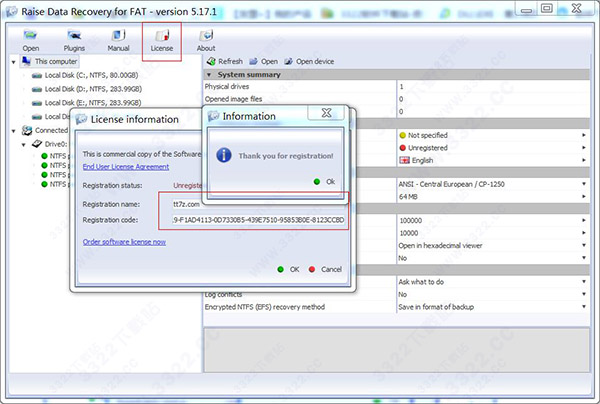The width and height of the screenshot is (600, 404).
Task: Click the Order software license now link
Action: pyautogui.click(x=124, y=242)
